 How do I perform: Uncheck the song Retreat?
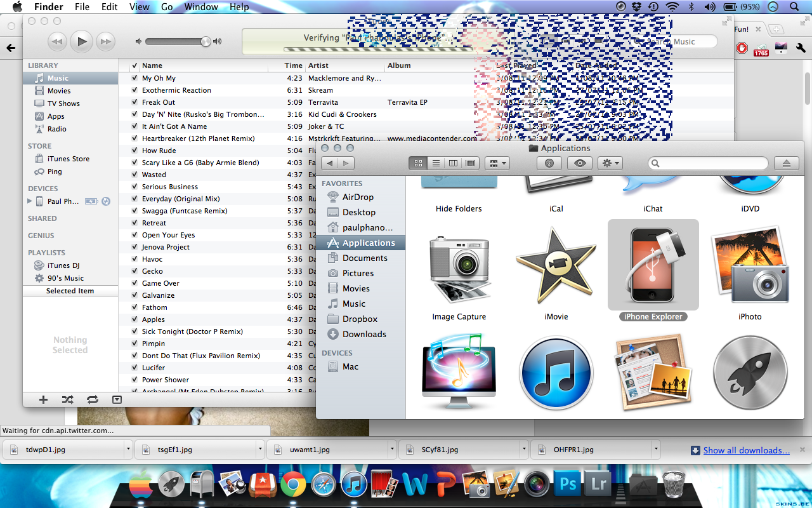click(x=134, y=223)
